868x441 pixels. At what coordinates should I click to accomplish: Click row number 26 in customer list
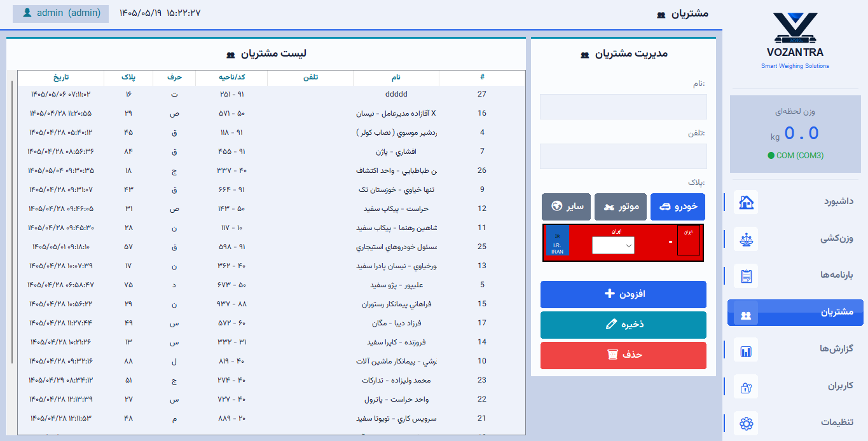coord(482,170)
